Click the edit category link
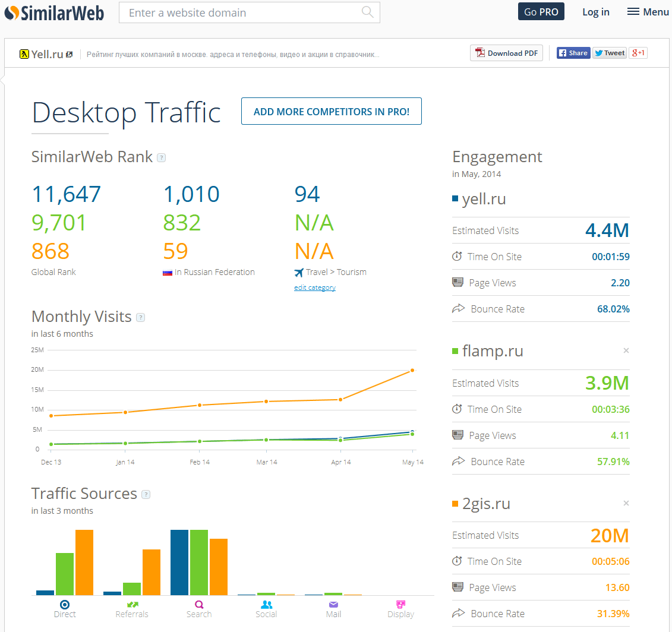The image size is (672, 632). coord(314,287)
